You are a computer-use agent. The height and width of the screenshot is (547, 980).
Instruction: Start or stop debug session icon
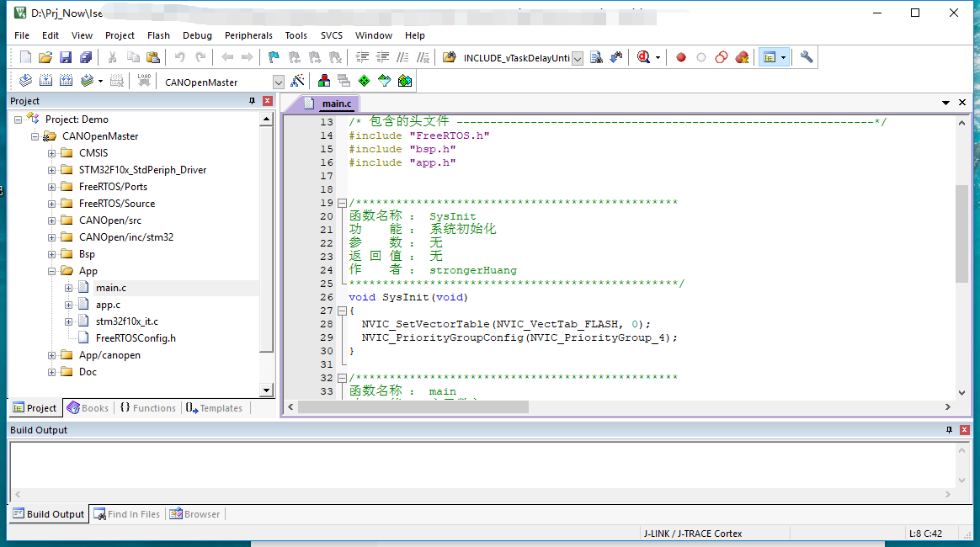click(644, 57)
